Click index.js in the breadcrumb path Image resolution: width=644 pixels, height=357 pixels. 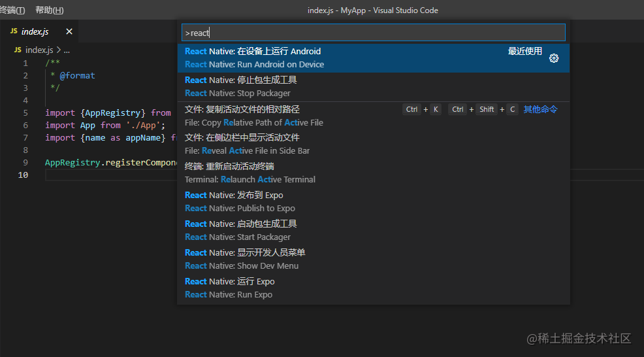[x=39, y=50]
